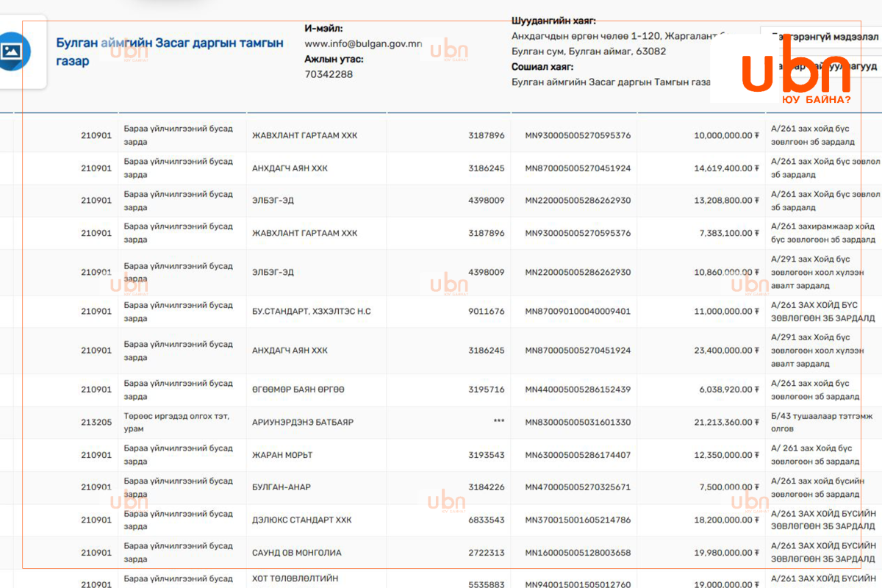
Task: Select account number MN160005005128003658
Action: pos(578,553)
